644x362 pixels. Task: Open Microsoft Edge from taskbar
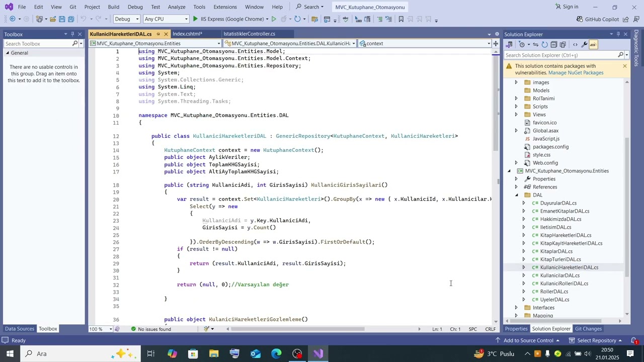(x=276, y=353)
